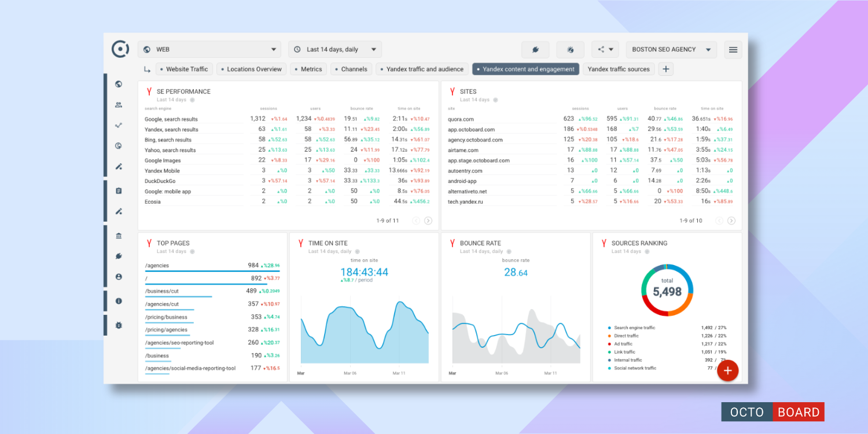Select the line-graph analytics sidebar icon
Viewport: 868px width, 434px height.
coord(119,125)
